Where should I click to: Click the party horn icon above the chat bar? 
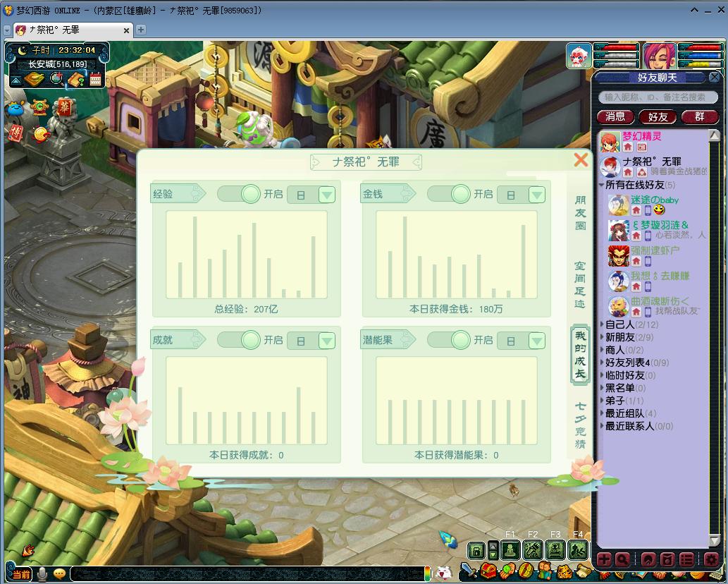coord(28,551)
